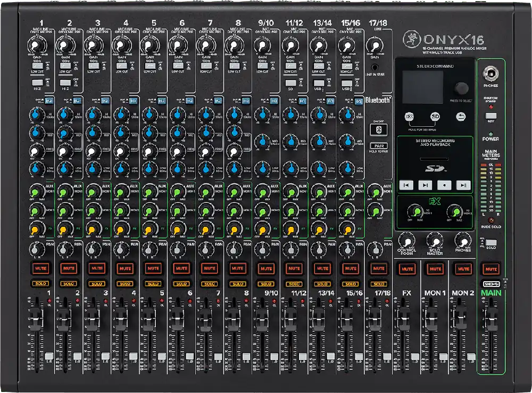Adjust the channel 3 FREQ sweep knob
The width and height of the screenshot is (532, 393).
pyautogui.click(x=93, y=150)
